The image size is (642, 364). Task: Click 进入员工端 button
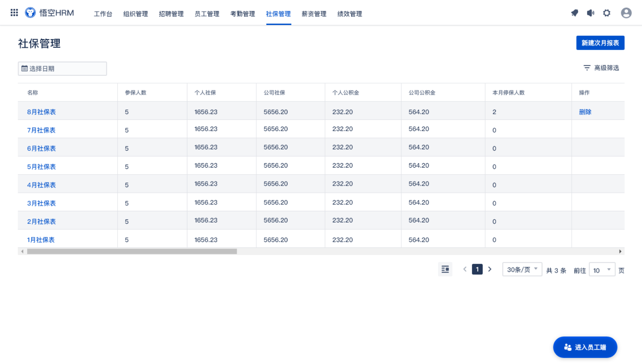(585, 347)
